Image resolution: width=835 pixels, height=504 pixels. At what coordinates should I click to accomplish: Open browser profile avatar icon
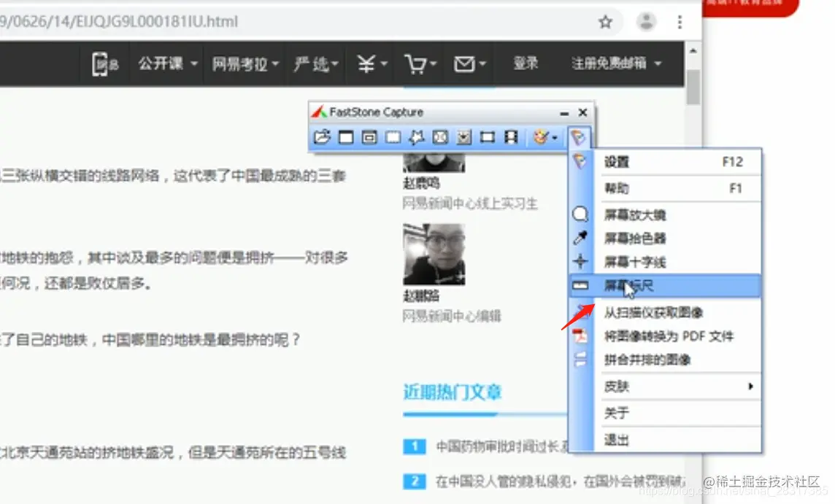coord(646,22)
